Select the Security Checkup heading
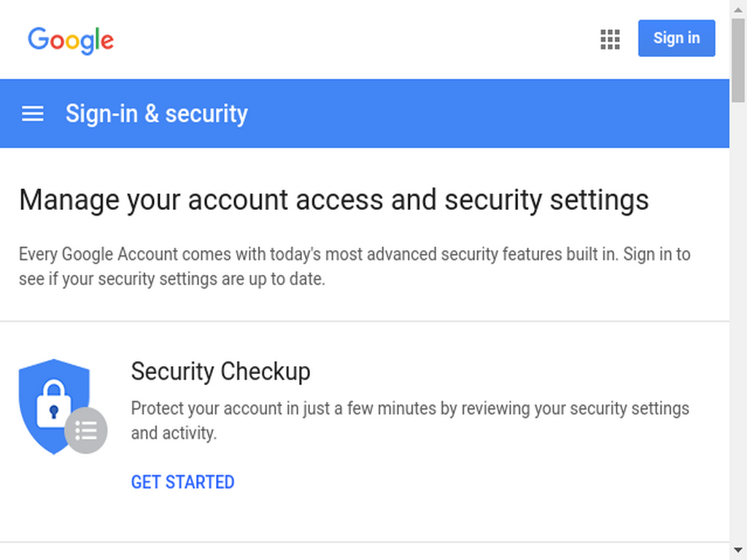 [x=220, y=371]
